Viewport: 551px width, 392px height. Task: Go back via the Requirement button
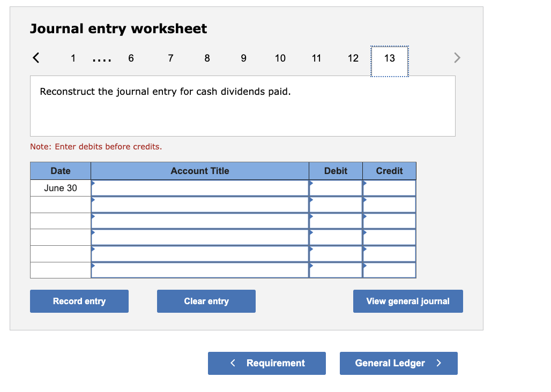(x=266, y=363)
